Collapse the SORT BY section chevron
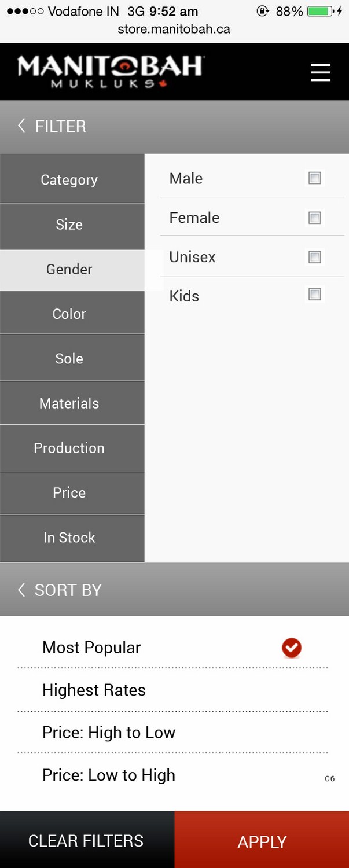 point(21,590)
